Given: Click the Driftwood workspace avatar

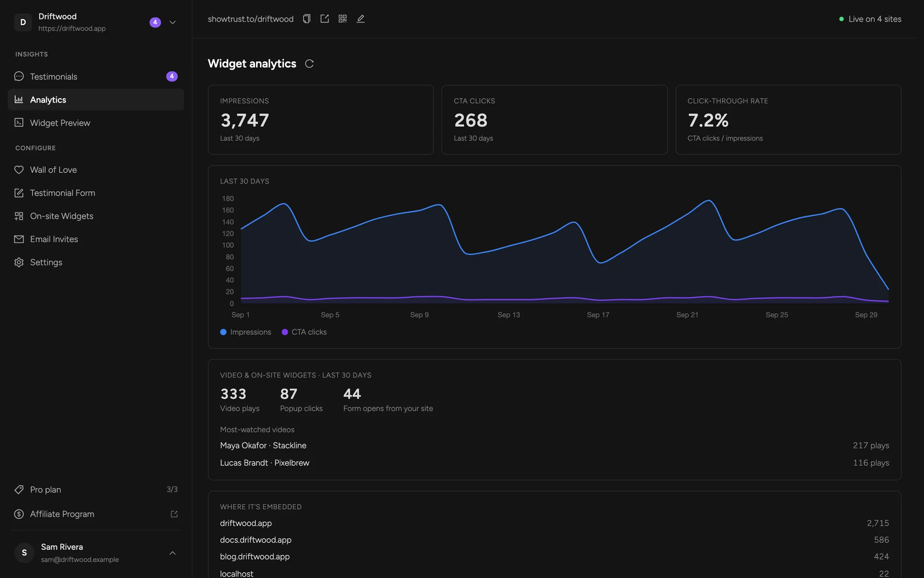Looking at the screenshot, I should 23,22.
